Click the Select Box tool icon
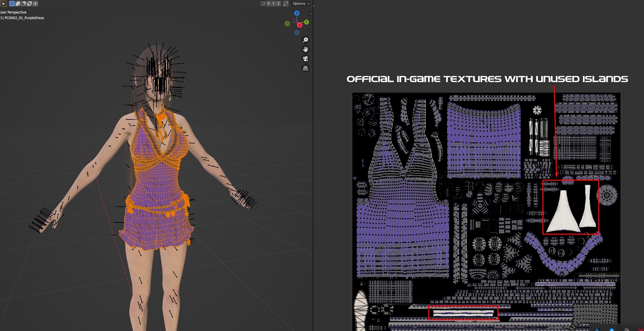This screenshot has height=331, width=644. click(x=3, y=4)
